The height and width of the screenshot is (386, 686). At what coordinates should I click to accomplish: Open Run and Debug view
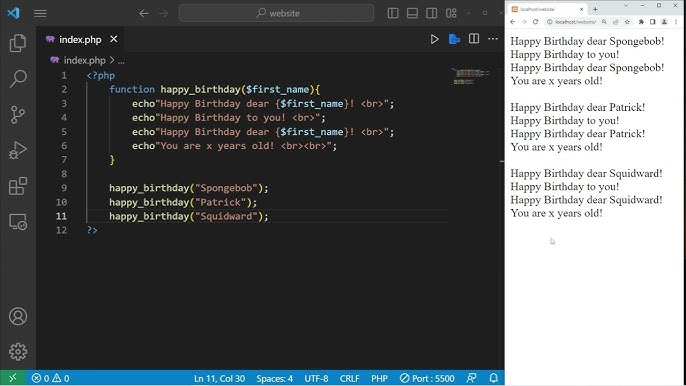coord(18,151)
